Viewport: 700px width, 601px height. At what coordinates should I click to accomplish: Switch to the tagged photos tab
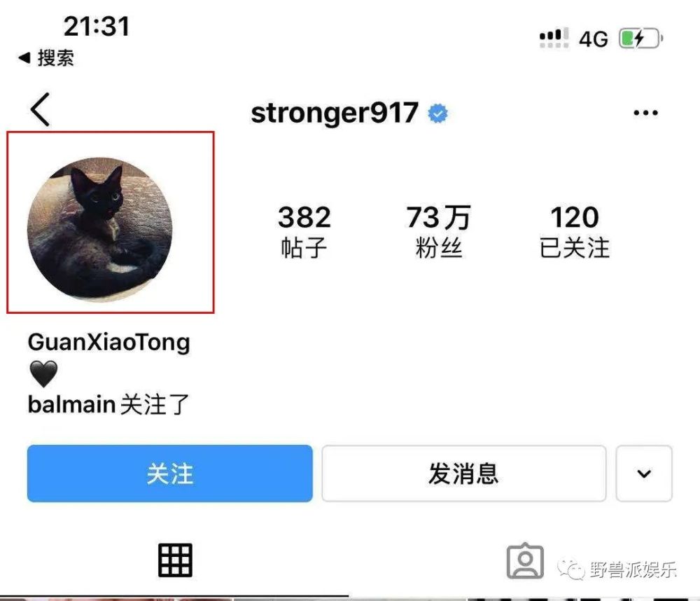click(x=525, y=561)
